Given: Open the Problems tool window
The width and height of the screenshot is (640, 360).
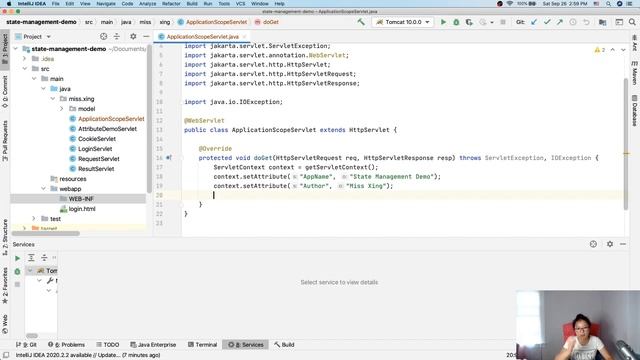Looking at the screenshot, I should click(67, 344).
